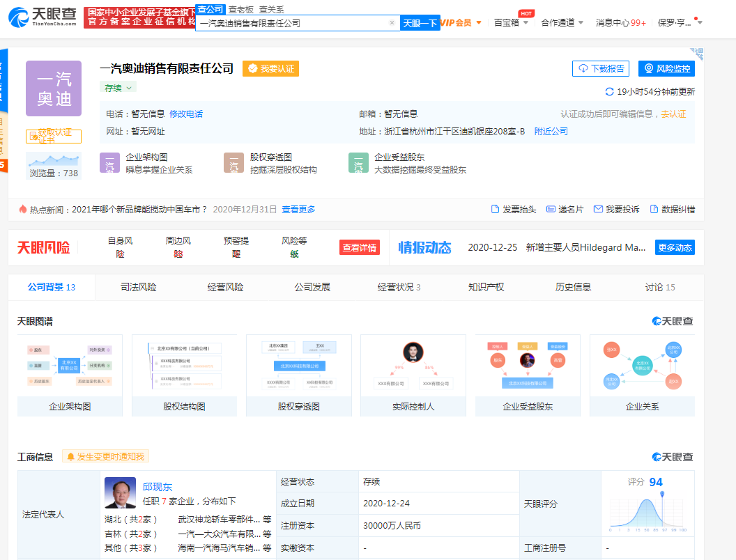Viewport: 736px width, 560px height.
Task: Open the 修改电话 link
Action: (186, 114)
